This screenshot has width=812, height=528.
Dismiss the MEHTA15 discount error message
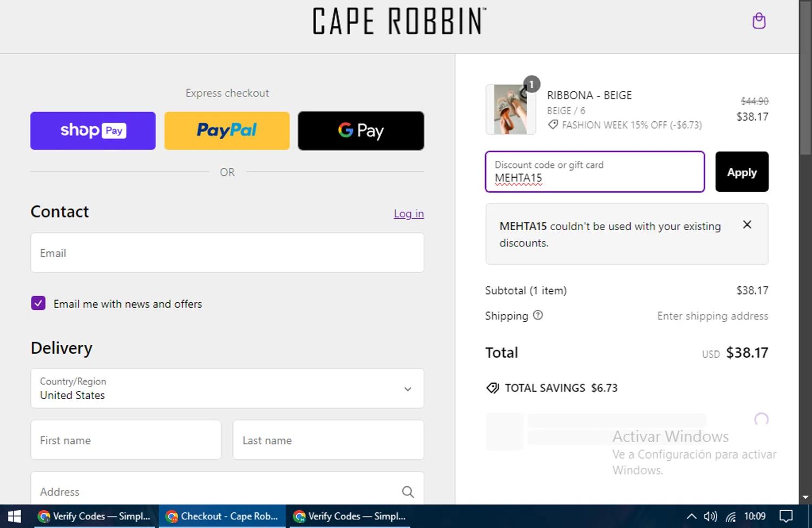coord(747,225)
